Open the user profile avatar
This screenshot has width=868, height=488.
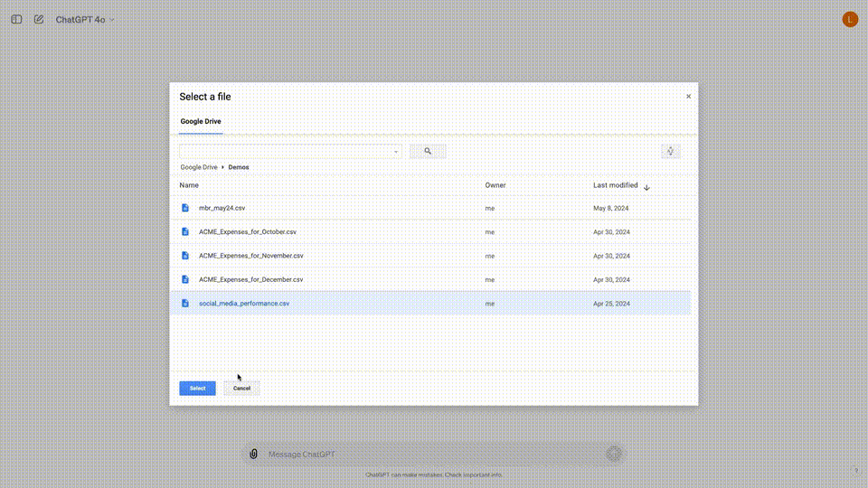pos(849,19)
